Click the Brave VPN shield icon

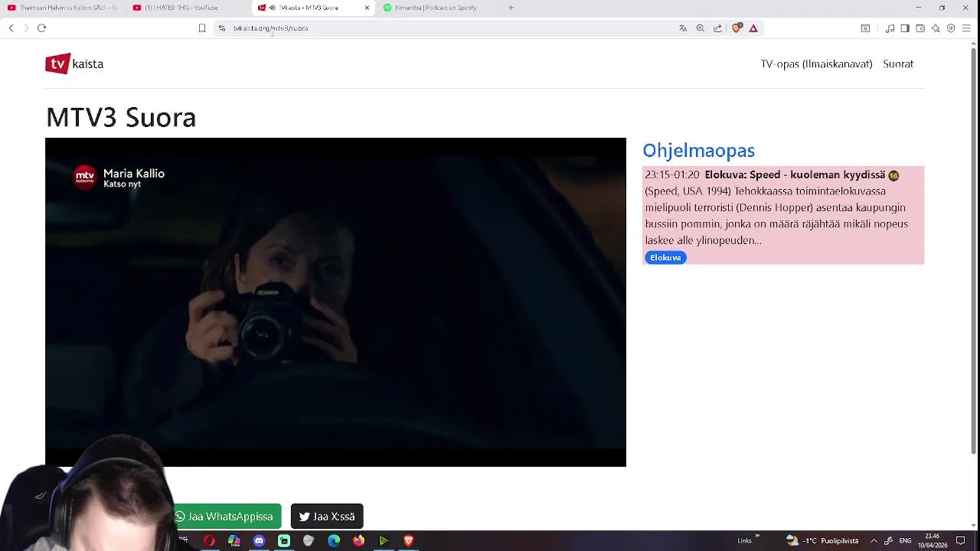point(951,28)
